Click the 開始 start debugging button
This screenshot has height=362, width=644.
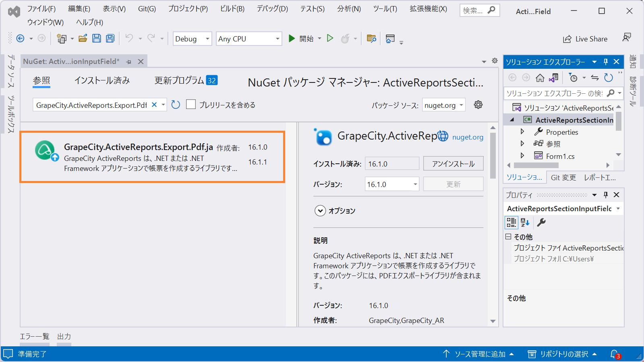click(x=301, y=39)
